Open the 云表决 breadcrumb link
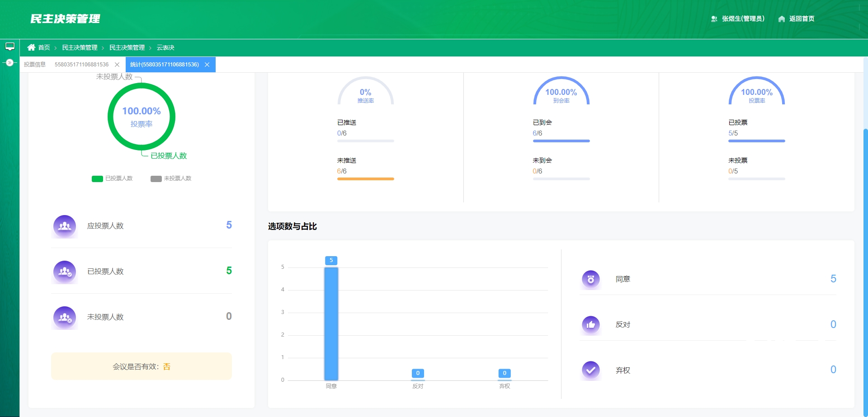868x417 pixels. [165, 47]
